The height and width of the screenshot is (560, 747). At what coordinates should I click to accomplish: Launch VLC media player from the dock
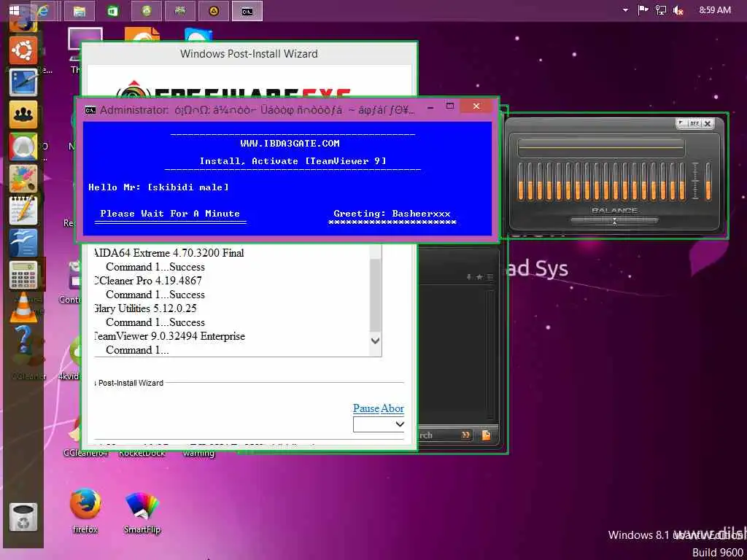[x=23, y=307]
